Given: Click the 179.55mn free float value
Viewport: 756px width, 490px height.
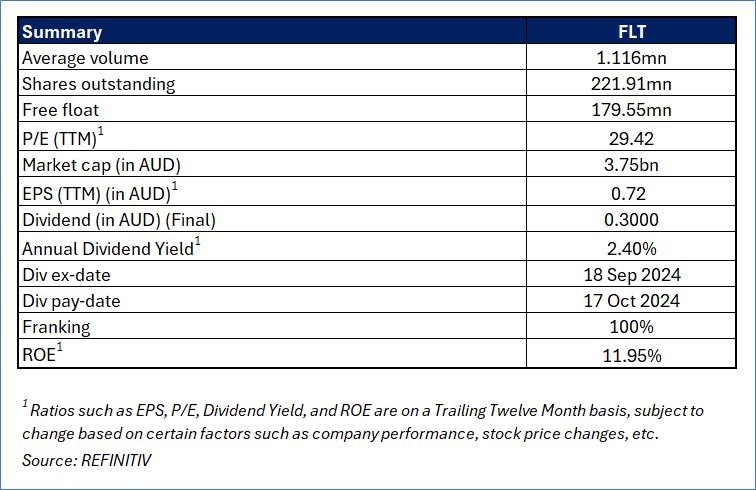Looking at the screenshot, I should point(631,108).
